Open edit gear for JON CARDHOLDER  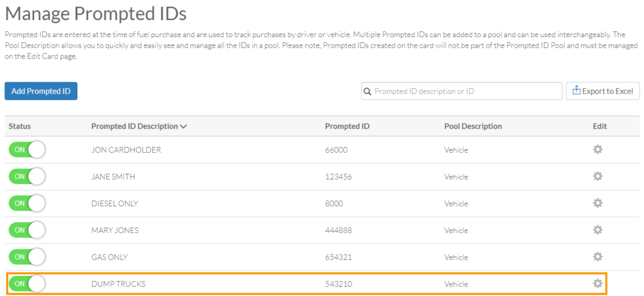(597, 150)
